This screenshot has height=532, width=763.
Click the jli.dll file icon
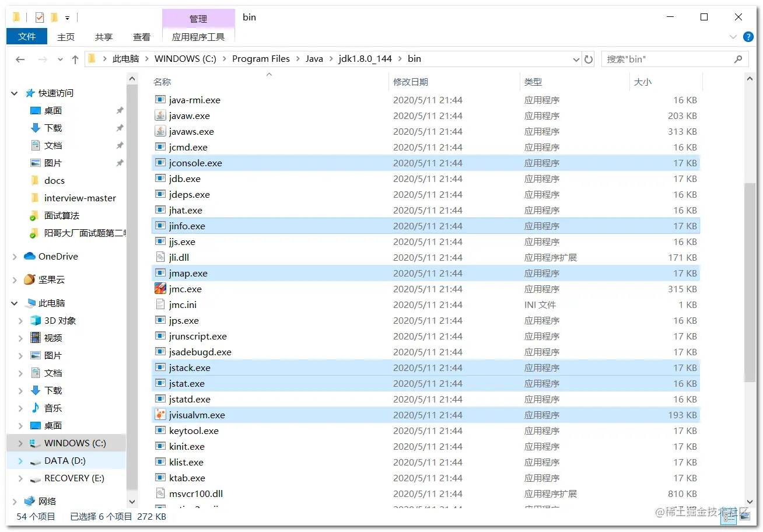point(160,258)
